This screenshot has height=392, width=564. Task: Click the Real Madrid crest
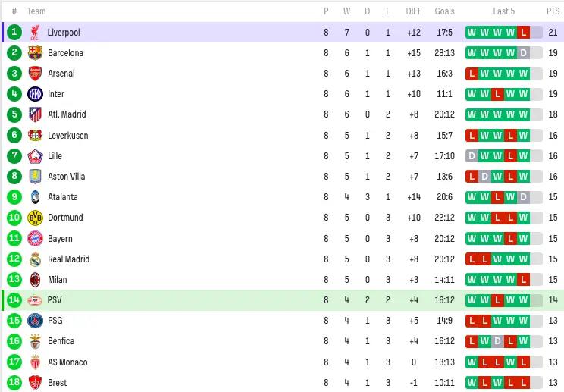click(x=35, y=259)
